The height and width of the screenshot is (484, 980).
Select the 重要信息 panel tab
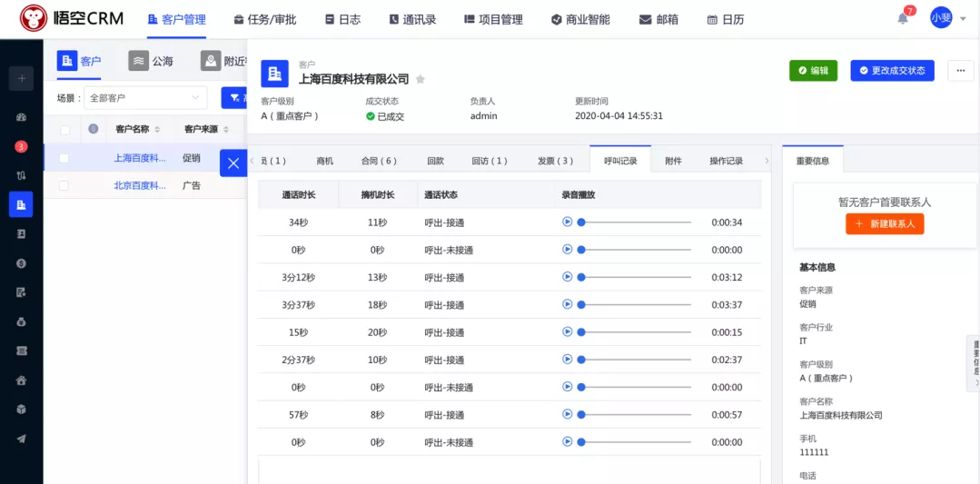[813, 161]
